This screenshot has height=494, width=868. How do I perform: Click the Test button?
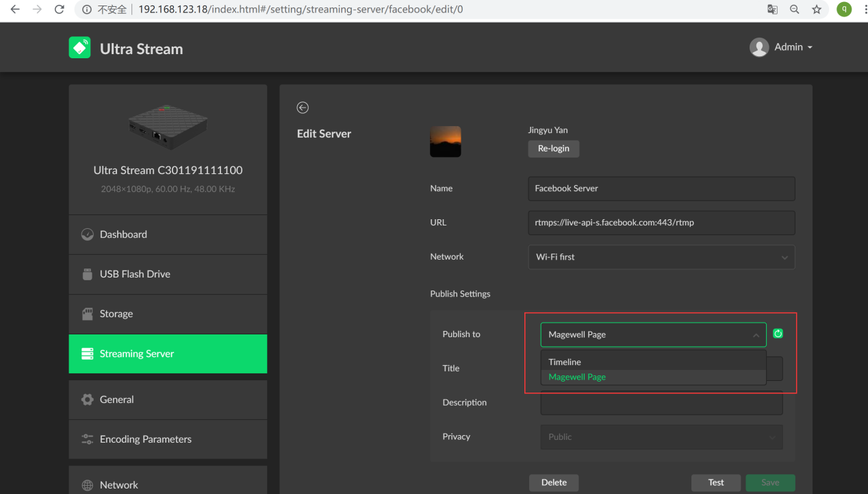pyautogui.click(x=716, y=482)
